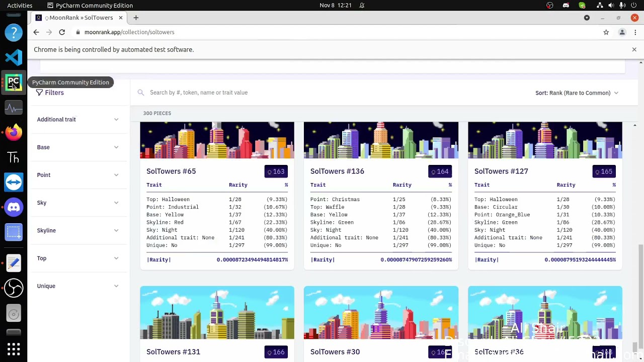Click Discord tray icon in top bar
Screen dimensions: 644x362
tap(566, 5)
